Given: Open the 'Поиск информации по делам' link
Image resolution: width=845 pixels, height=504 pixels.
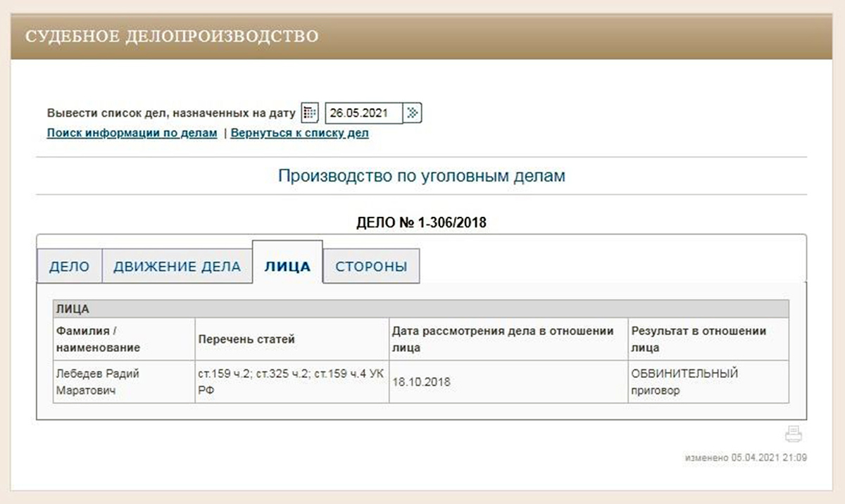Looking at the screenshot, I should (132, 133).
